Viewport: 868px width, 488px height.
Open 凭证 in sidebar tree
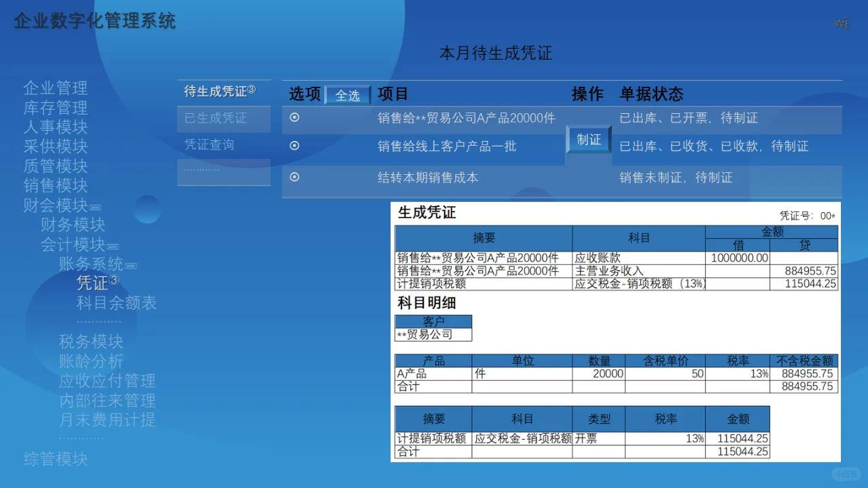(x=93, y=283)
